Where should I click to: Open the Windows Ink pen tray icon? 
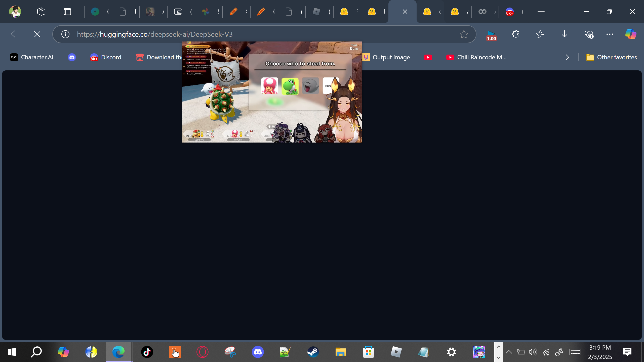559,352
